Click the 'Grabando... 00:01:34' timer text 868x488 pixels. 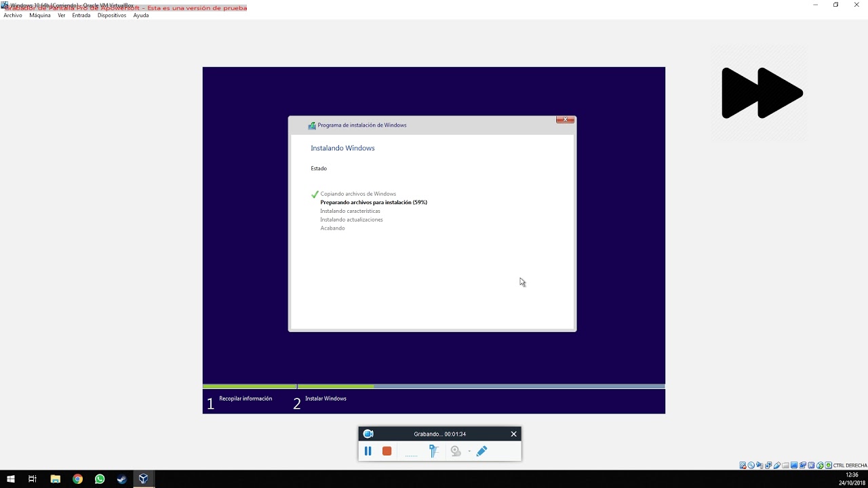coord(440,434)
